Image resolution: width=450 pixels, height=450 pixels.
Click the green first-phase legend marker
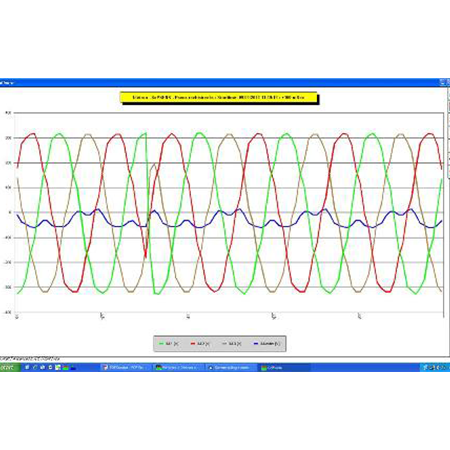162,343
